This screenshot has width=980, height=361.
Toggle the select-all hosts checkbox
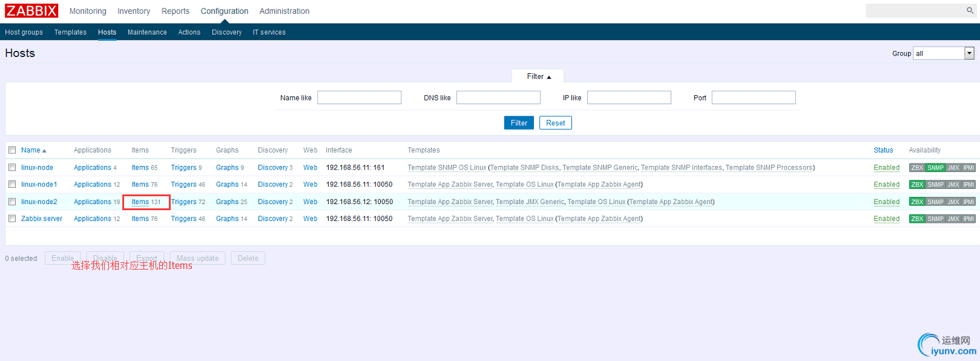click(12, 150)
